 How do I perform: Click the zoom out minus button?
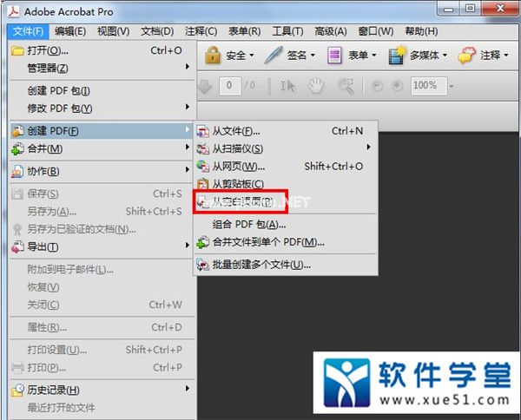[x=377, y=86]
